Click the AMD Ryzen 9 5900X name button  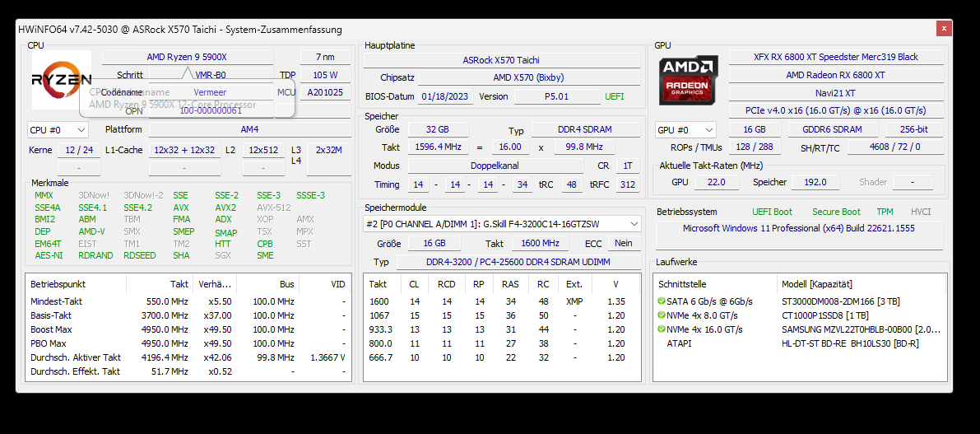(x=188, y=57)
